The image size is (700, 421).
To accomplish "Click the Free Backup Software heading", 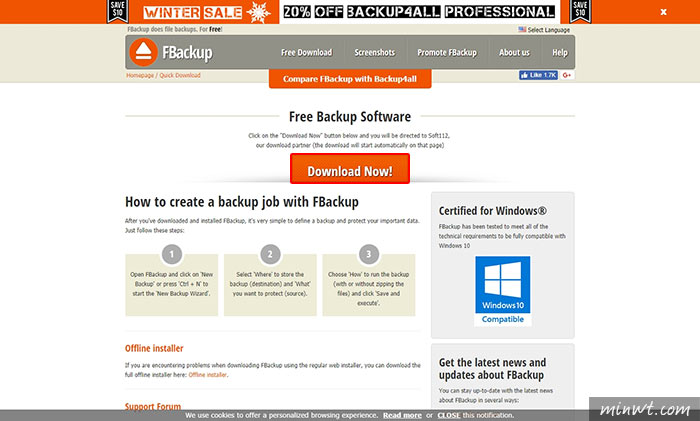I will [x=350, y=117].
